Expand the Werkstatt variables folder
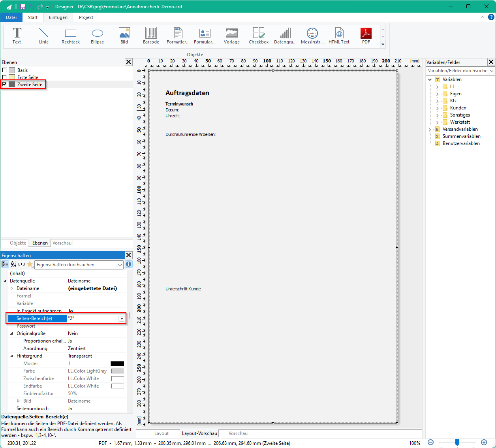 (x=437, y=122)
